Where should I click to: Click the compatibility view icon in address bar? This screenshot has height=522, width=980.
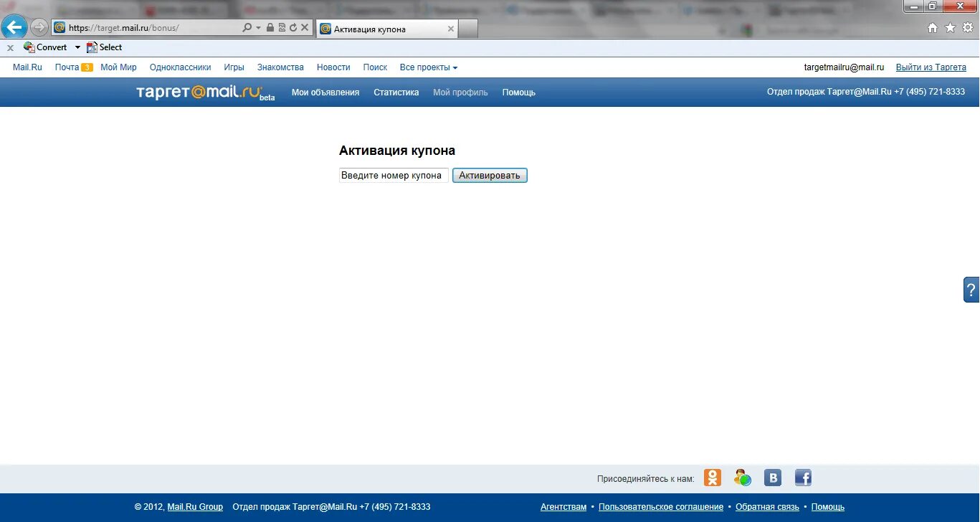tap(281, 28)
